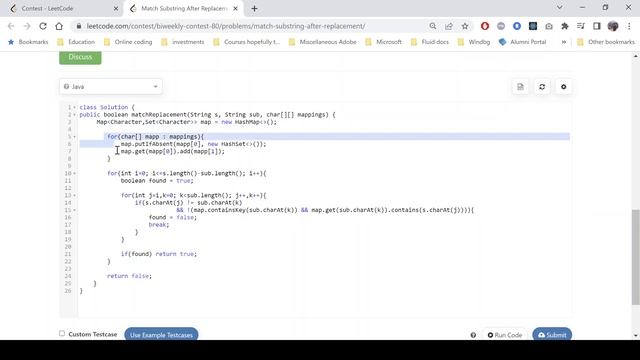The image size is (640, 360).
Task: Open the editor file/notes icon button
Action: [520, 87]
